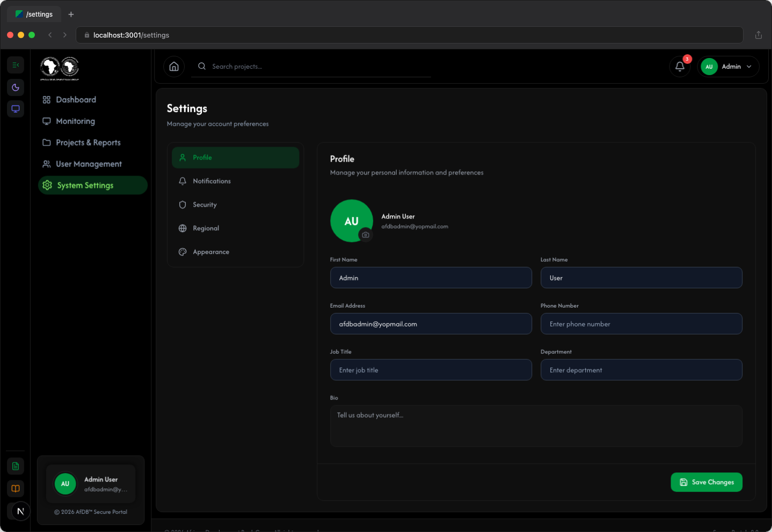Open Projects & Reports in sidebar
This screenshot has width=772, height=532.
(93, 143)
